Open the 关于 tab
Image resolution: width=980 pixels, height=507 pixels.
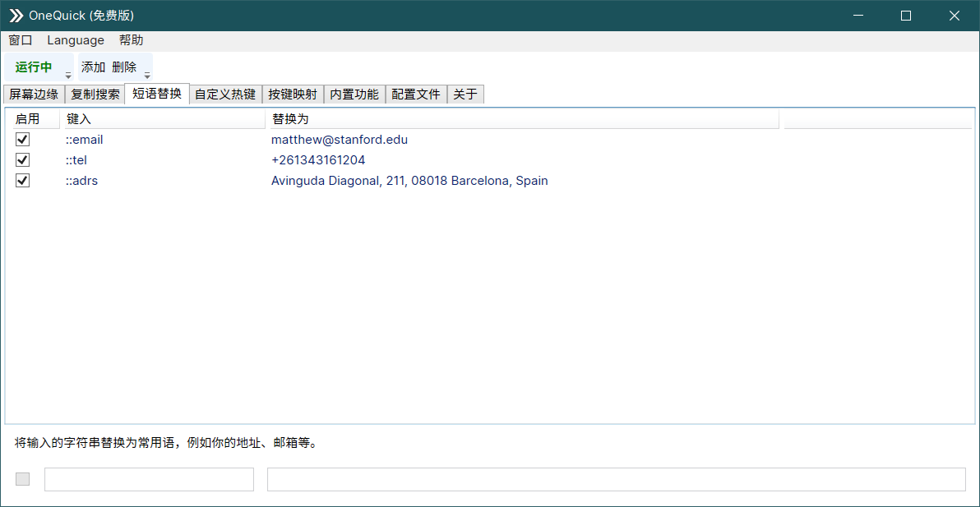(x=465, y=94)
